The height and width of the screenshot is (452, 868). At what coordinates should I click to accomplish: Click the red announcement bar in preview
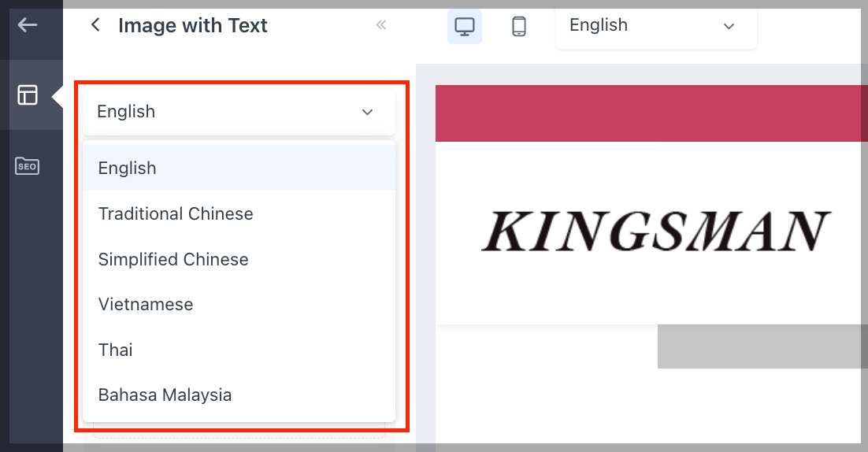[x=651, y=113]
